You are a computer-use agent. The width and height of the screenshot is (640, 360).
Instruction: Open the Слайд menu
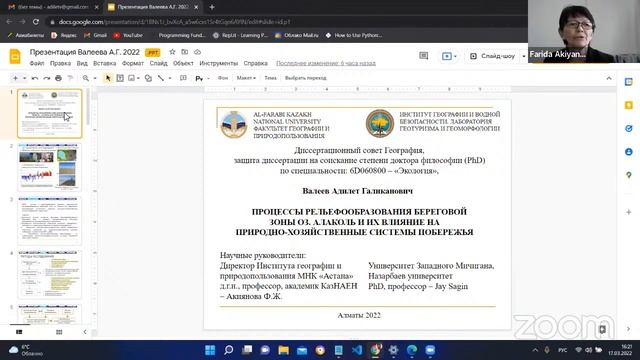click(x=158, y=63)
